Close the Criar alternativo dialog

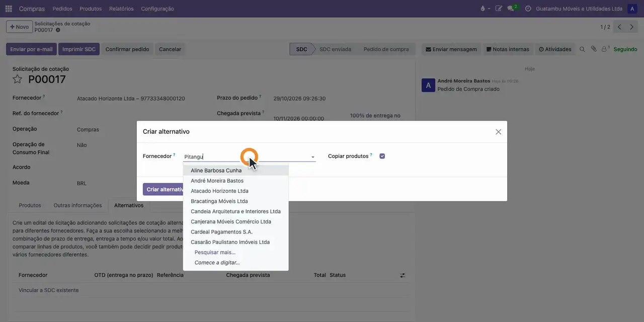pos(498,132)
